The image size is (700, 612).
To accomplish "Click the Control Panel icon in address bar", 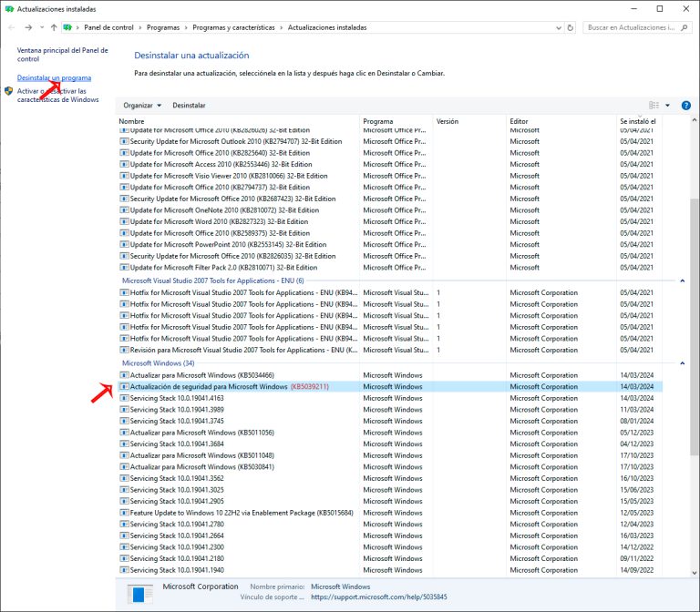I will point(67,27).
